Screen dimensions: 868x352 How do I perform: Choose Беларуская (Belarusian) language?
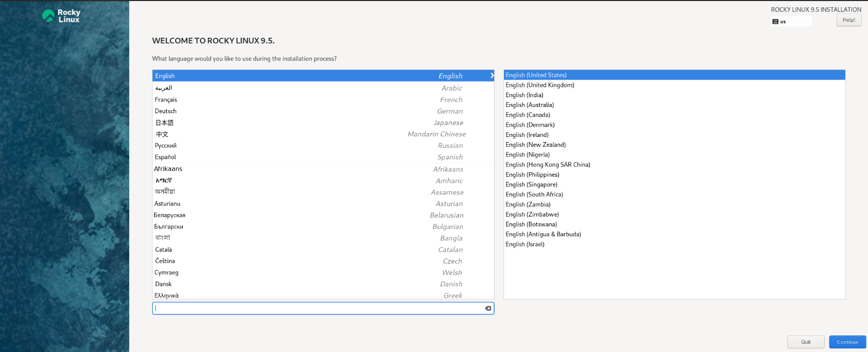coord(323,215)
